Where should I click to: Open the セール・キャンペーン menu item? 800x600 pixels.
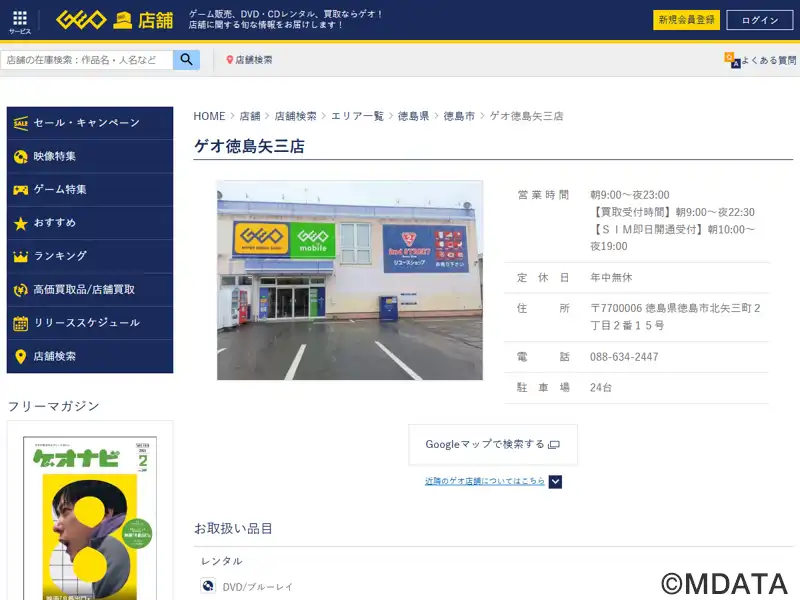click(90, 123)
